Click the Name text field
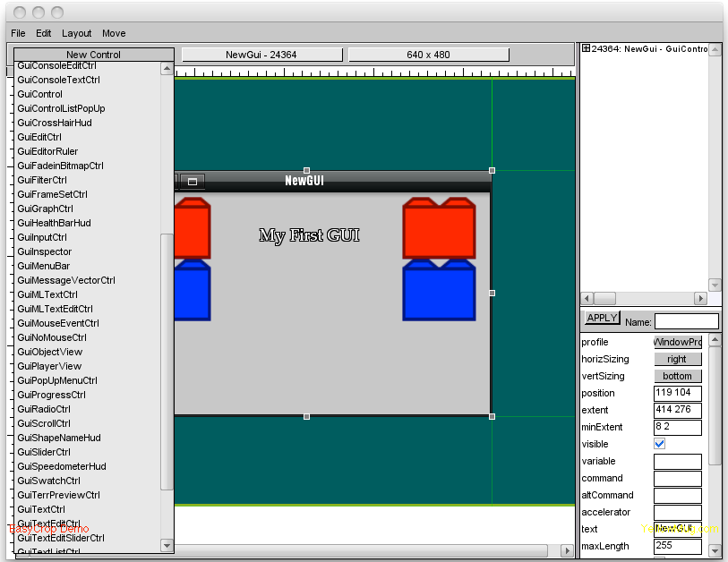 point(686,321)
